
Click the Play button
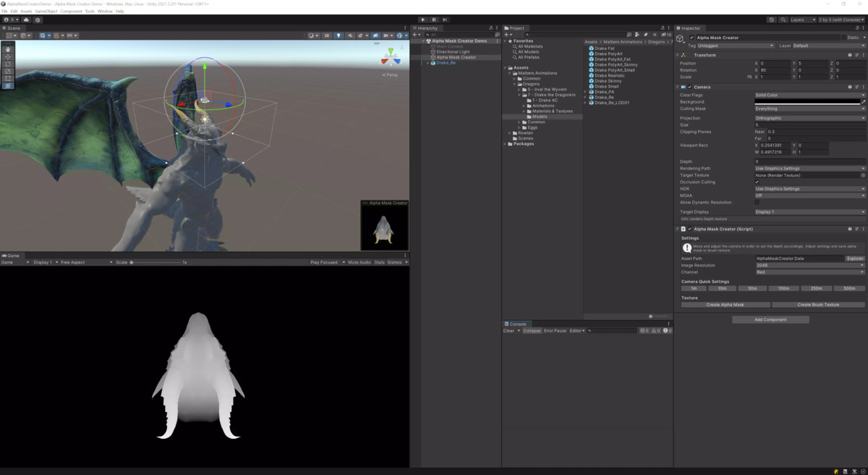pos(423,20)
